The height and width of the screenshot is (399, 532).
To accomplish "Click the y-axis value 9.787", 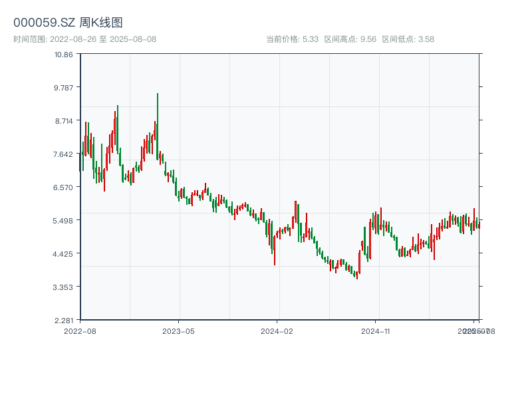I will (x=63, y=88).
